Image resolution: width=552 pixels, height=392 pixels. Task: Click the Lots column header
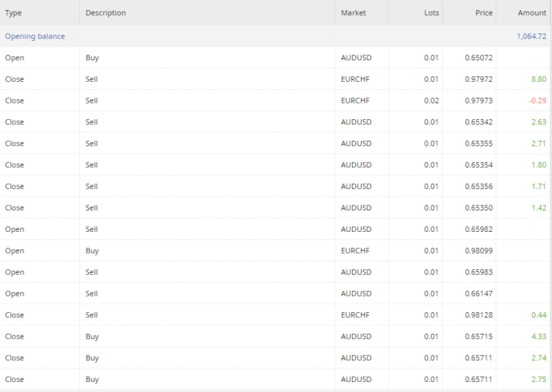pos(431,13)
